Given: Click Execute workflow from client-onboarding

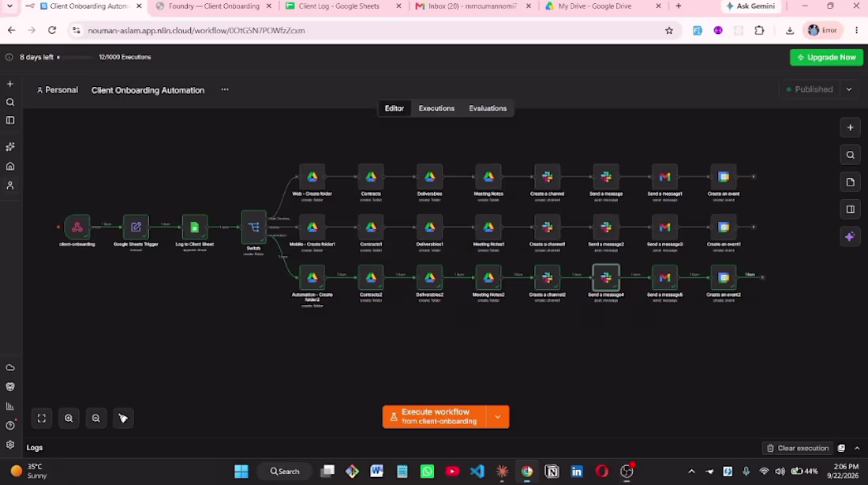Looking at the screenshot, I should [435, 417].
